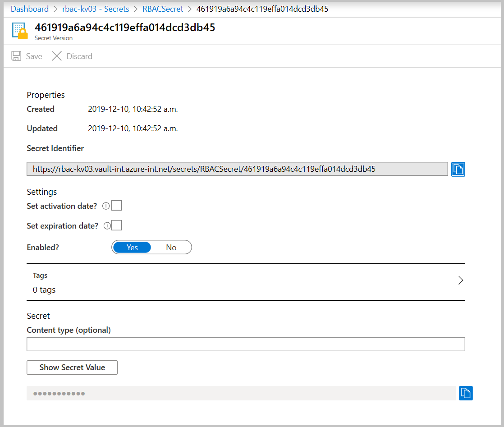Click the Save button label
The image size is (504, 427).
click(34, 56)
